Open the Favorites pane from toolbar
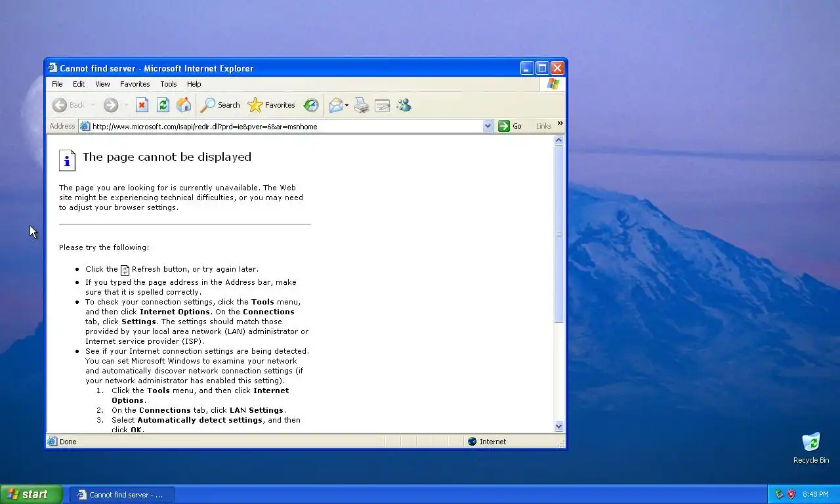The height and width of the screenshot is (504, 840). pyautogui.click(x=272, y=105)
